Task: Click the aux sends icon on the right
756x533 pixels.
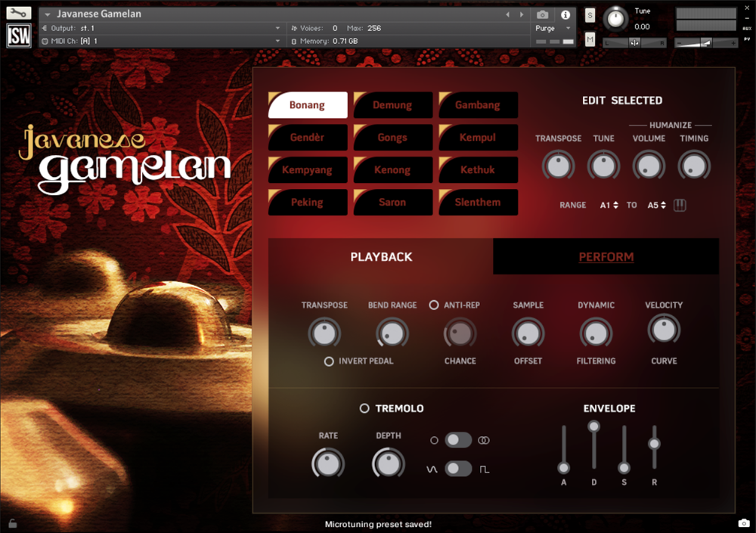Action: coord(746,29)
